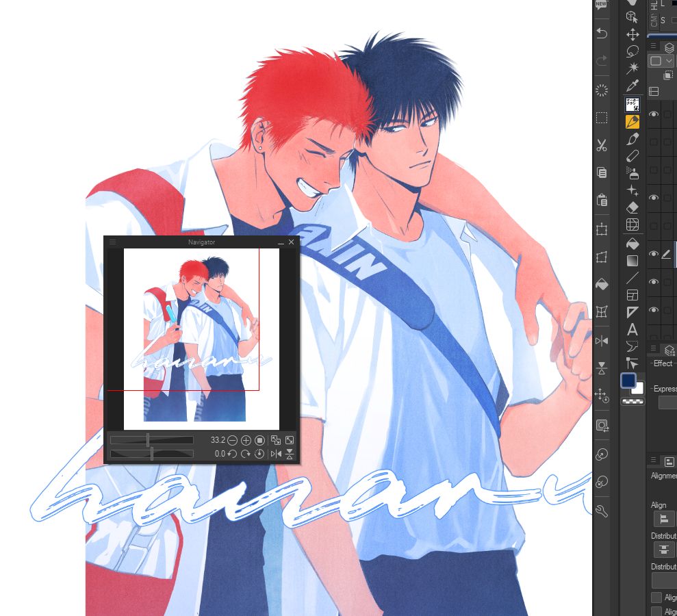Open the layer color dropdown in Layer panel

point(660,61)
